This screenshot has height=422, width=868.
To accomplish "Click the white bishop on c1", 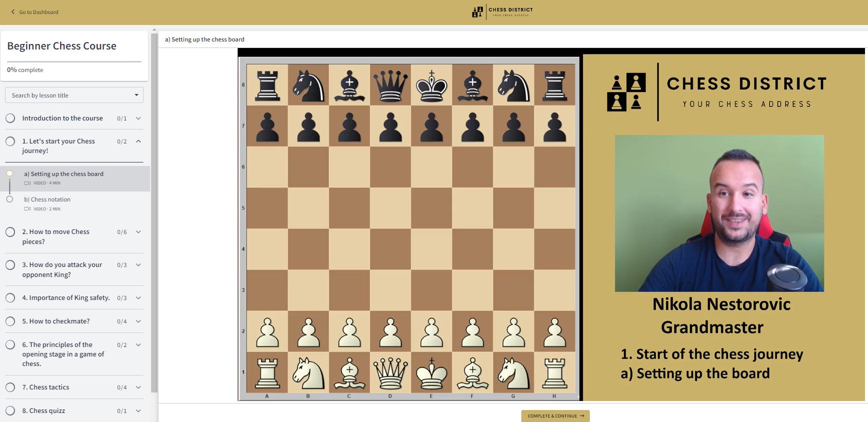I will tap(349, 373).
